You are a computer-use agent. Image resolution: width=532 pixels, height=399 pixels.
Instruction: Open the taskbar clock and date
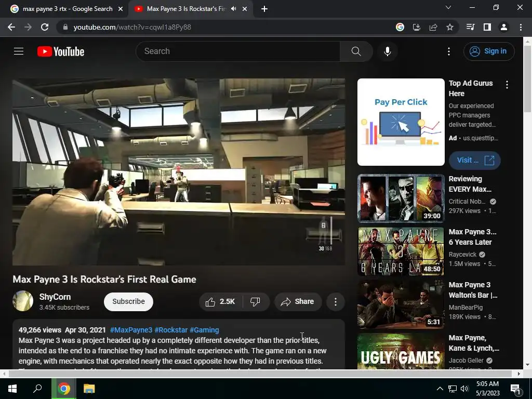point(487,389)
